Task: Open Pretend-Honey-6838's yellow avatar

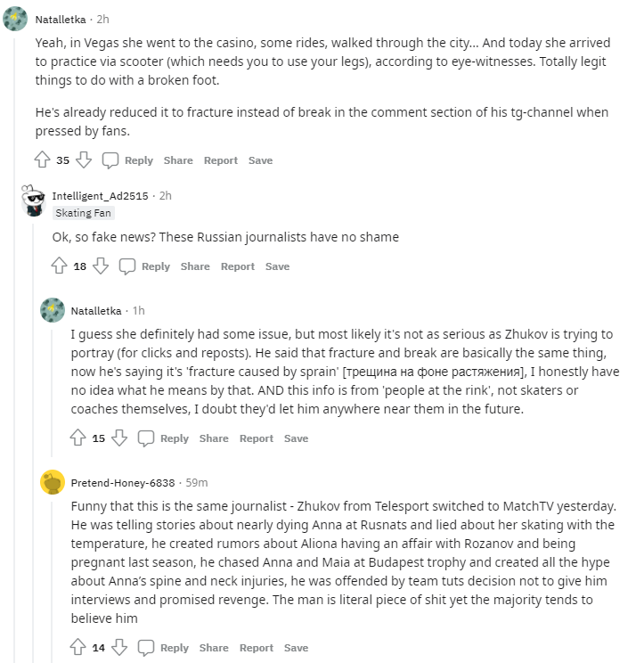Action: click(x=53, y=482)
